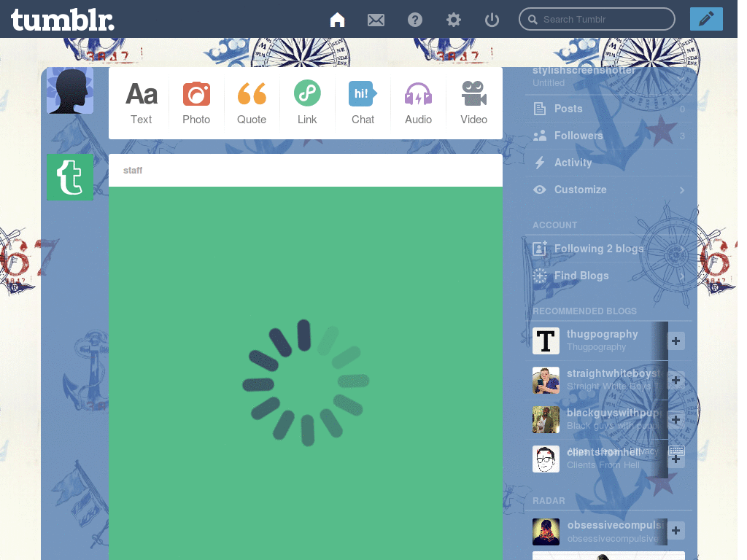The height and width of the screenshot is (560, 747).
Task: Open the Customize menu item
Action: click(x=609, y=190)
